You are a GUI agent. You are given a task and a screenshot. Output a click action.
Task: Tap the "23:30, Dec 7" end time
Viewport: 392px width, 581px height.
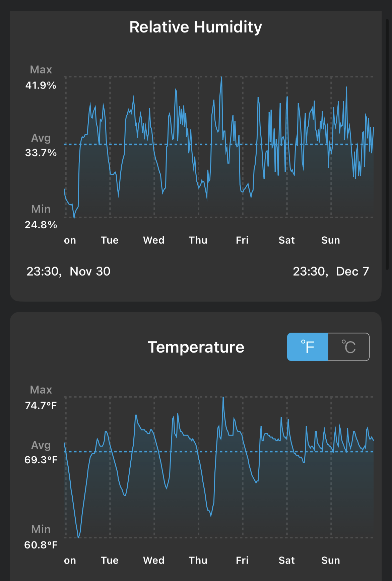pos(331,271)
